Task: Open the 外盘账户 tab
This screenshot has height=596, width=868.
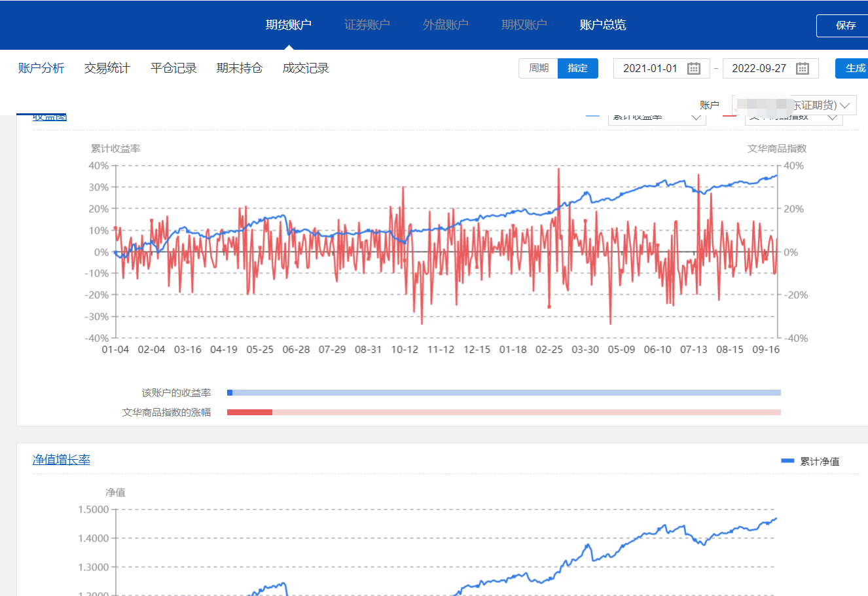Action: (x=446, y=25)
